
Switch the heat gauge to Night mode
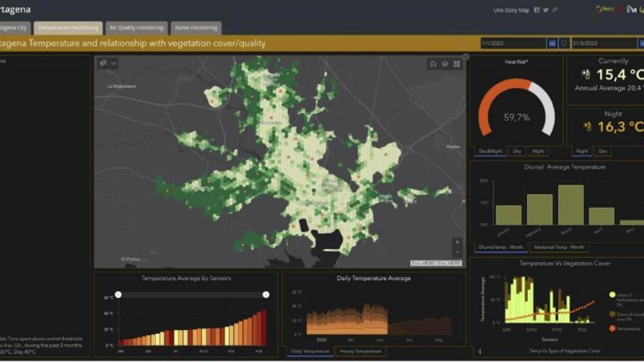pyautogui.click(x=537, y=151)
